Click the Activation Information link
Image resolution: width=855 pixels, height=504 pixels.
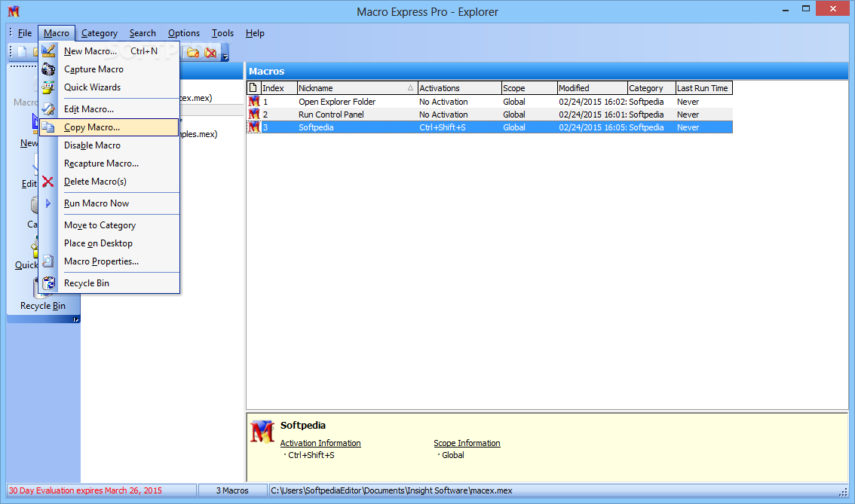pos(320,443)
